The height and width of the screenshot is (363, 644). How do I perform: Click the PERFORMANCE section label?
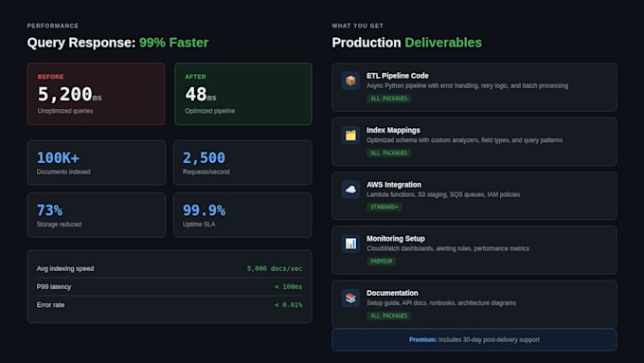(53, 26)
